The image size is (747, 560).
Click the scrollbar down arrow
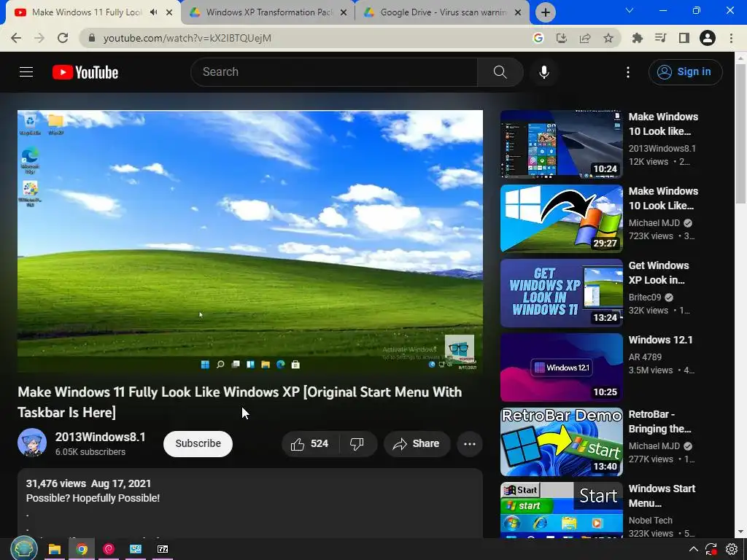pyautogui.click(x=740, y=532)
